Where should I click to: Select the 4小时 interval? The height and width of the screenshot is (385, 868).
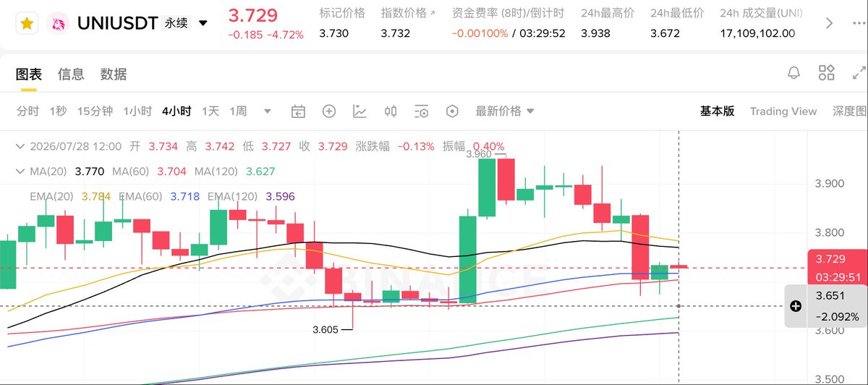point(176,111)
